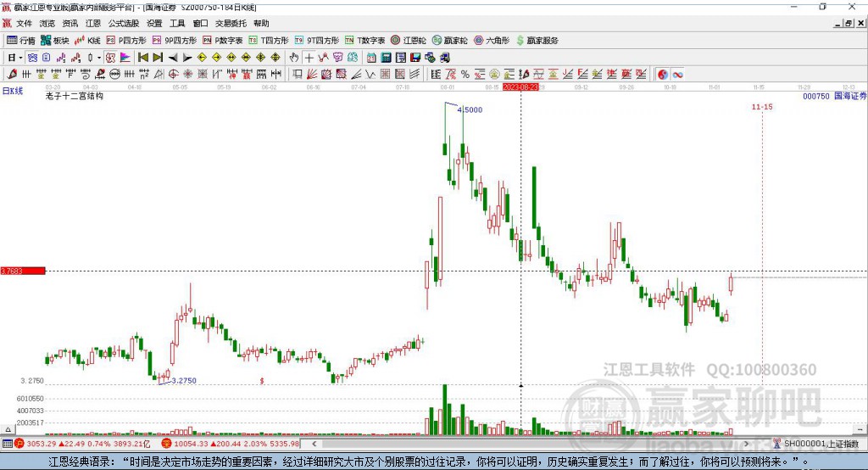Click the yin-yang red-blue icon
The height and width of the screenshot is (470, 868).
coord(663,75)
